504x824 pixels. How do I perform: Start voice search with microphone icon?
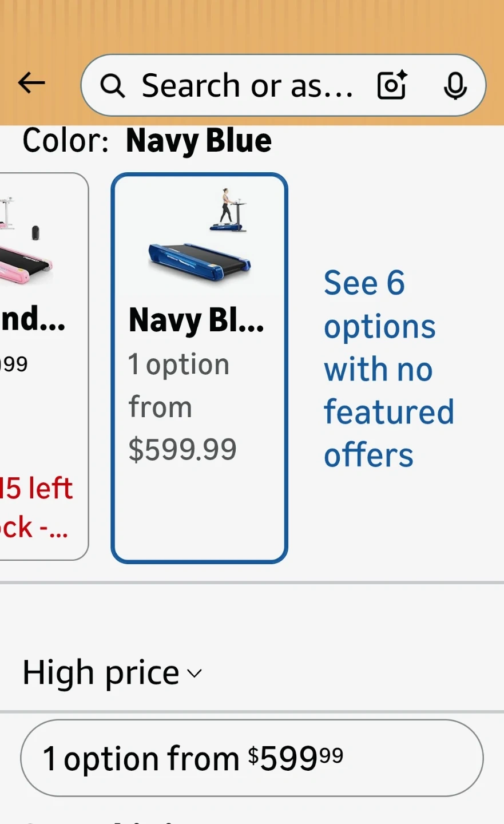(455, 86)
